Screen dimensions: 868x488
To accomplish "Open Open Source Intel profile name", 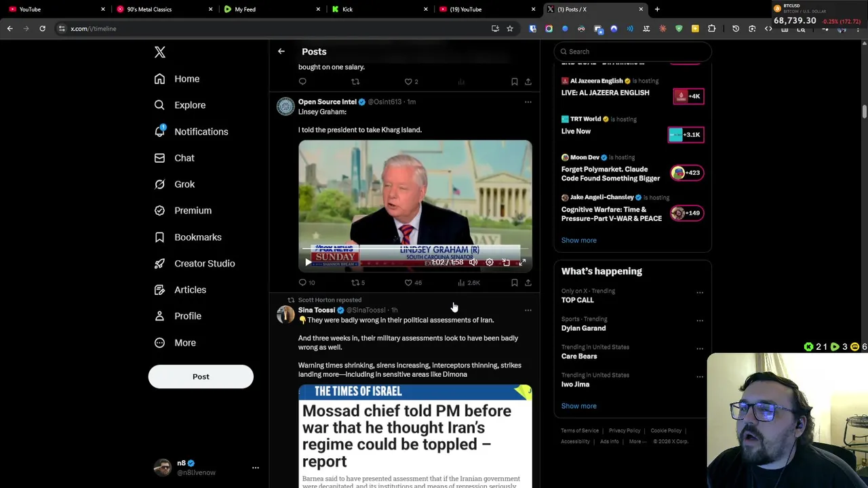I will point(328,102).
